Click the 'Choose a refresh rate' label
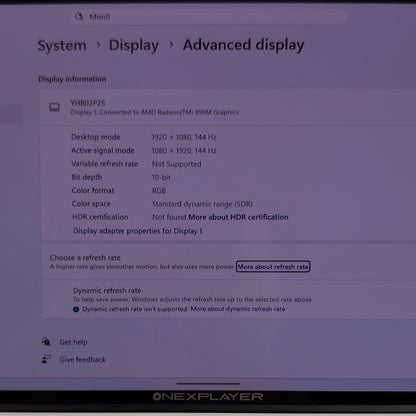The width and height of the screenshot is (416, 416). coord(85,258)
